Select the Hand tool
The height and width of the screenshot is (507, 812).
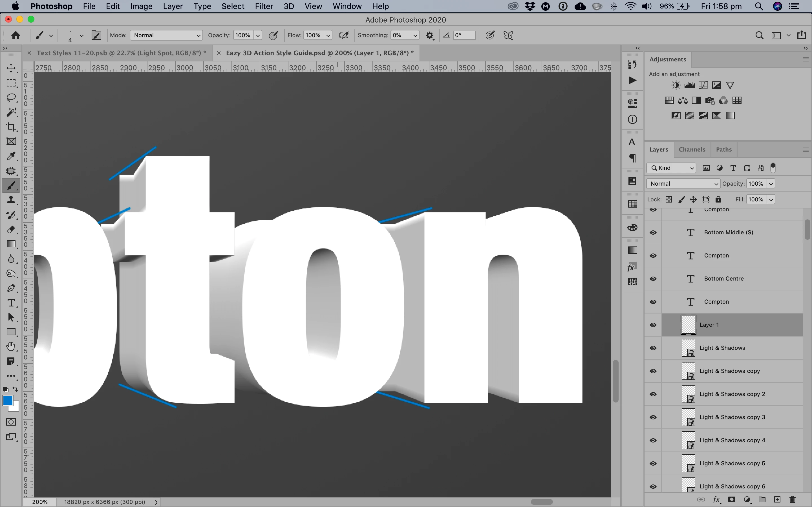(x=11, y=346)
